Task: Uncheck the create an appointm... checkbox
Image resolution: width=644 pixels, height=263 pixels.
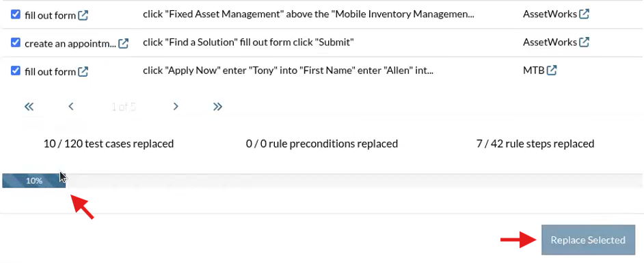Action: click(x=15, y=42)
